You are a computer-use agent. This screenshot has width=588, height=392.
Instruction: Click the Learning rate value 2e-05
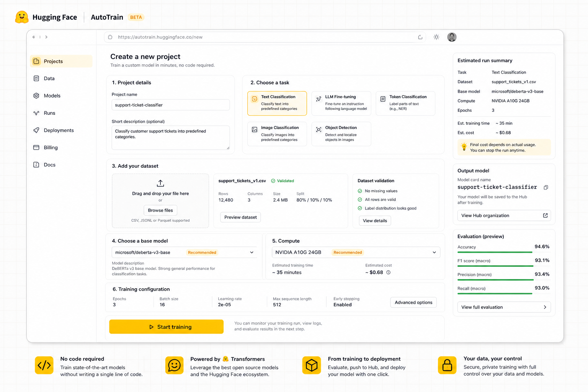click(x=224, y=305)
